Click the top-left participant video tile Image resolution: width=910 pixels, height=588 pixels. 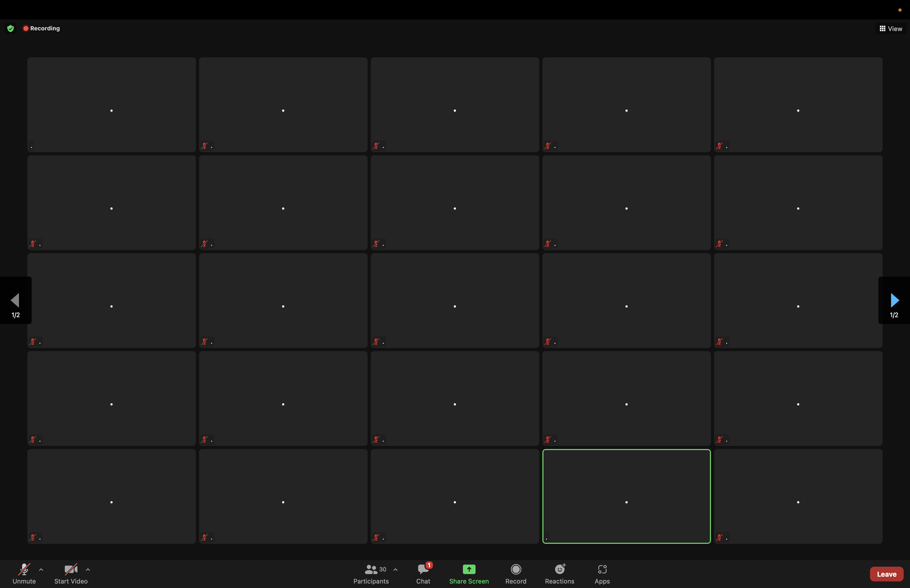[111, 104]
